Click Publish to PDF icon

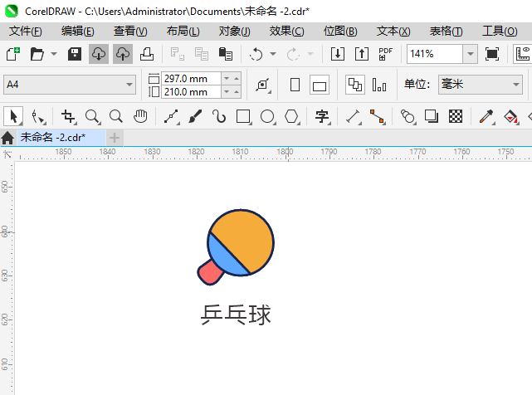coord(386,54)
